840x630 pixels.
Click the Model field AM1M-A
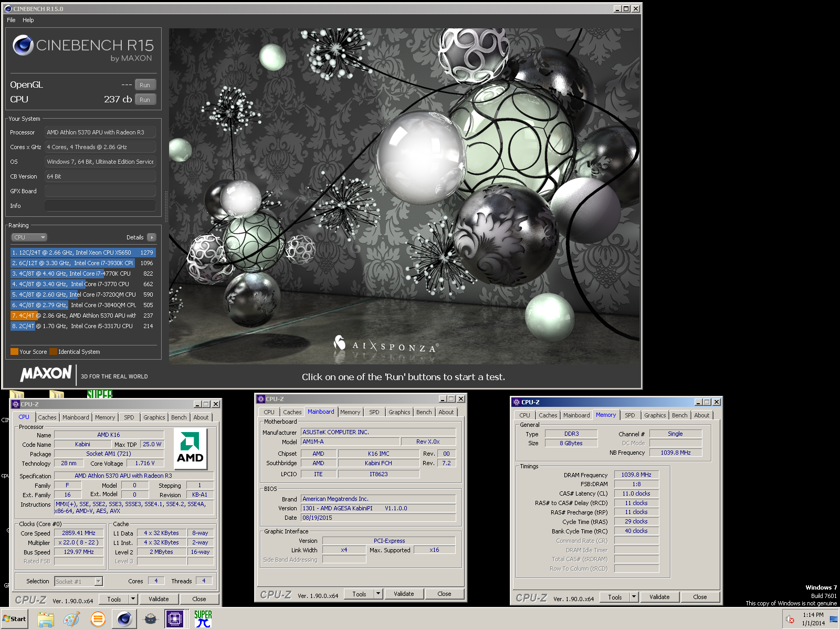[x=350, y=442]
